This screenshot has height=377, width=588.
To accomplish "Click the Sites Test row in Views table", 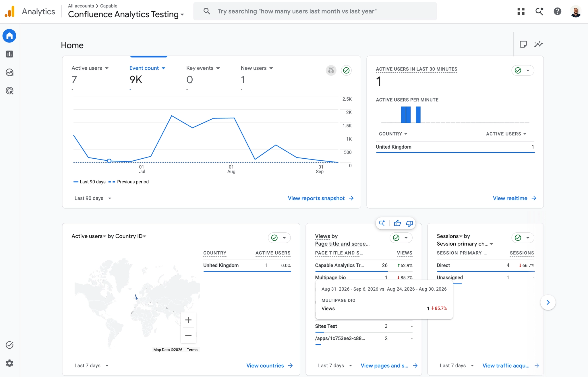I will 364,326.
